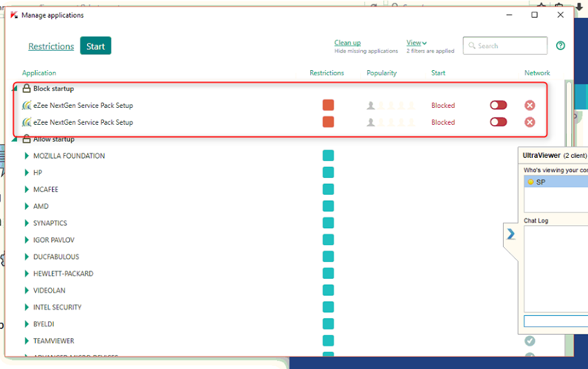588x369 pixels.
Task: Click the Clean up link
Action: 347,43
